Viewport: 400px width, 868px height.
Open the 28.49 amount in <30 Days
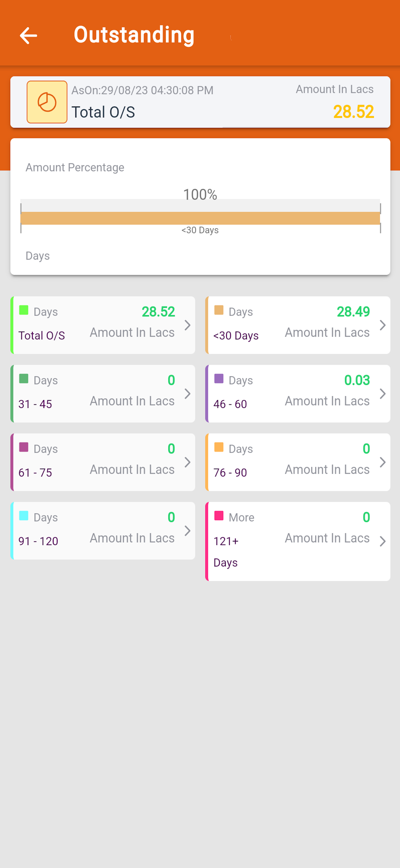[353, 312]
